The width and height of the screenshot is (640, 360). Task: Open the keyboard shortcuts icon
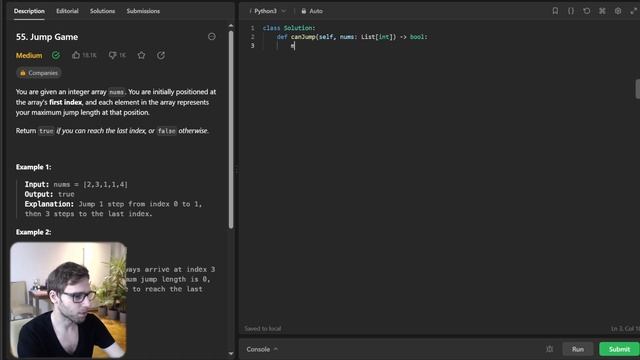[x=602, y=11]
